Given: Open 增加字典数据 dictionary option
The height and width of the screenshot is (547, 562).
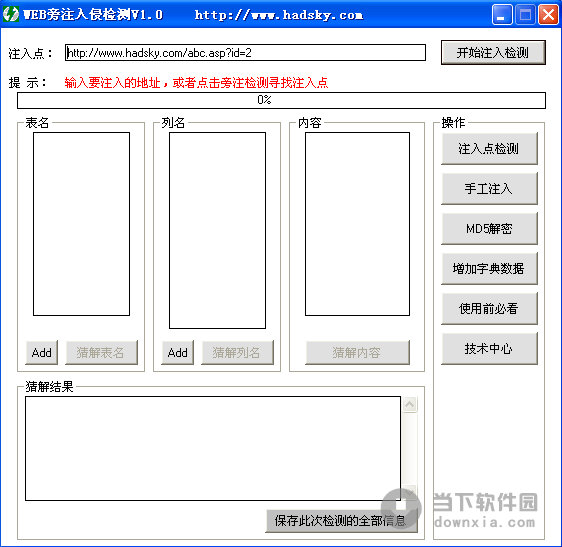Looking at the screenshot, I should point(489,268).
